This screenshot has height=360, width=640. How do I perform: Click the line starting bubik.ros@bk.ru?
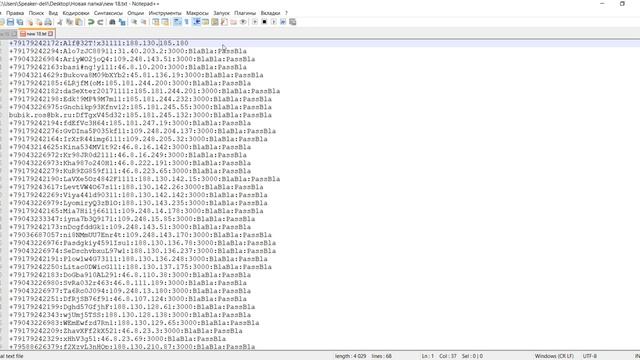tap(140, 115)
